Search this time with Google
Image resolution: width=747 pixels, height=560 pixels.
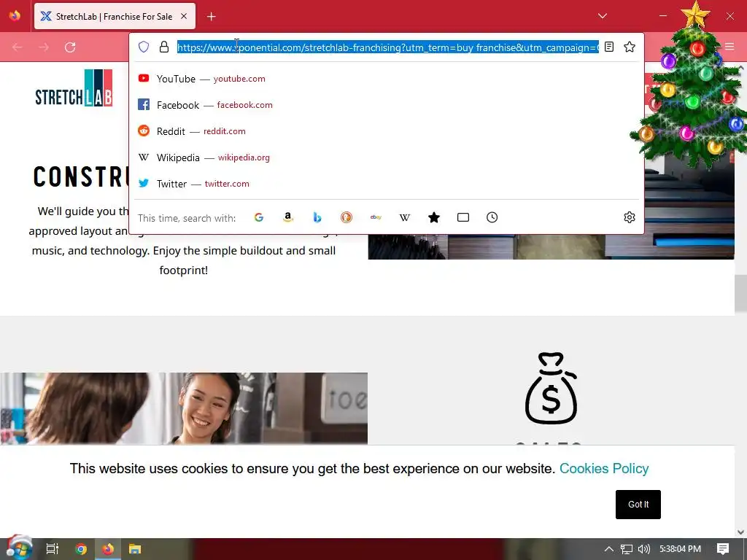pos(259,217)
